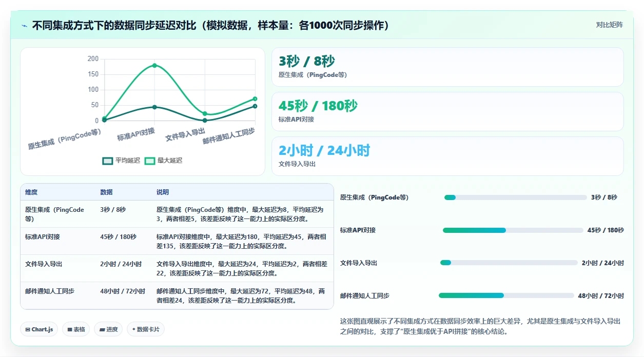Click the 原生集成（PingCode等） table cell
The width and height of the screenshot is (644, 357).
(x=58, y=214)
